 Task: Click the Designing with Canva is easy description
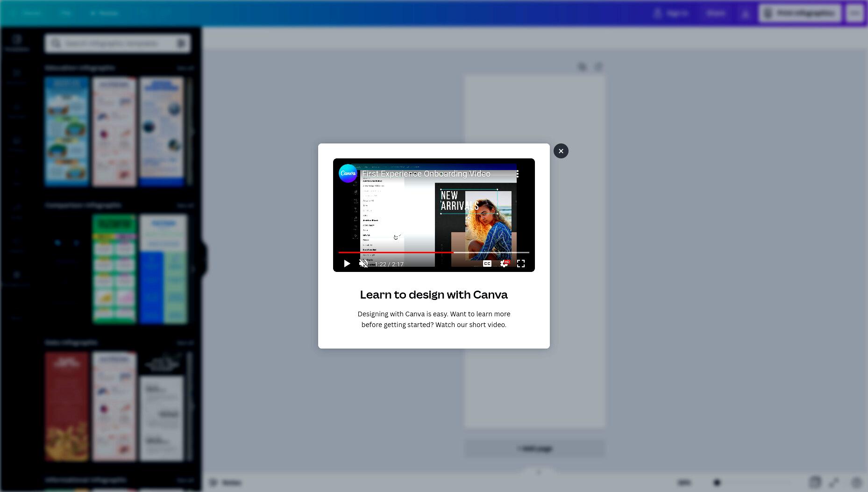[434, 319]
